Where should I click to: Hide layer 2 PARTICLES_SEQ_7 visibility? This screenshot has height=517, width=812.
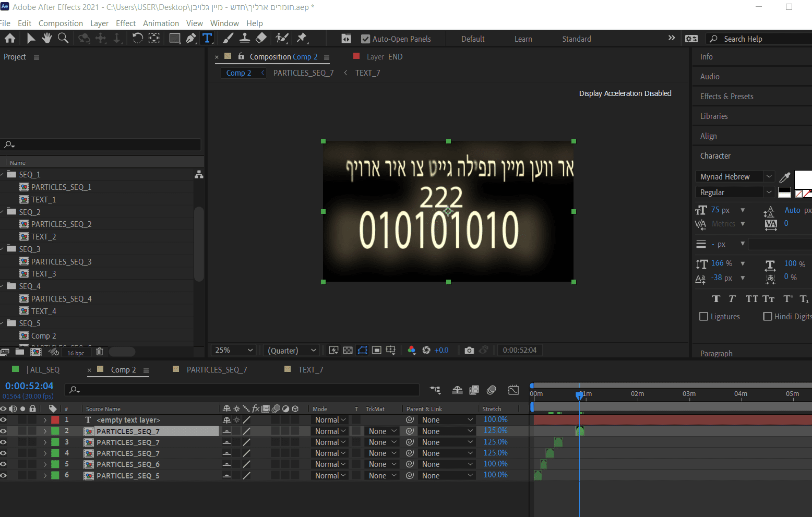click(4, 431)
